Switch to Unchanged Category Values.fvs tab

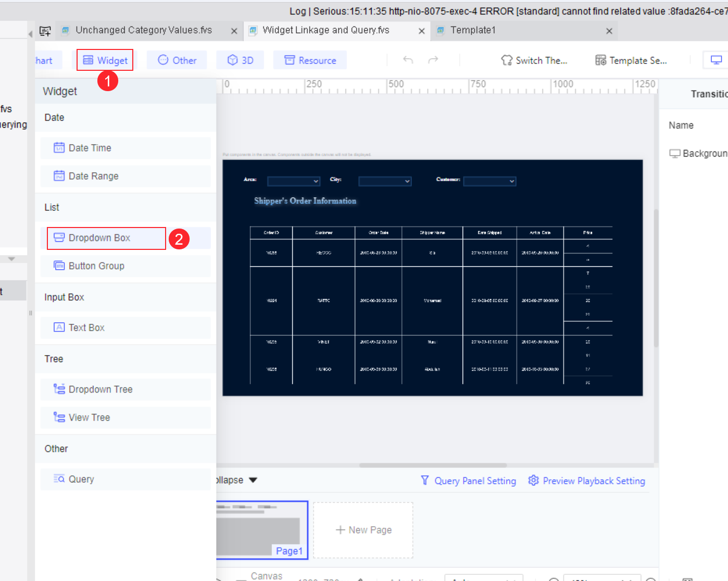(144, 30)
